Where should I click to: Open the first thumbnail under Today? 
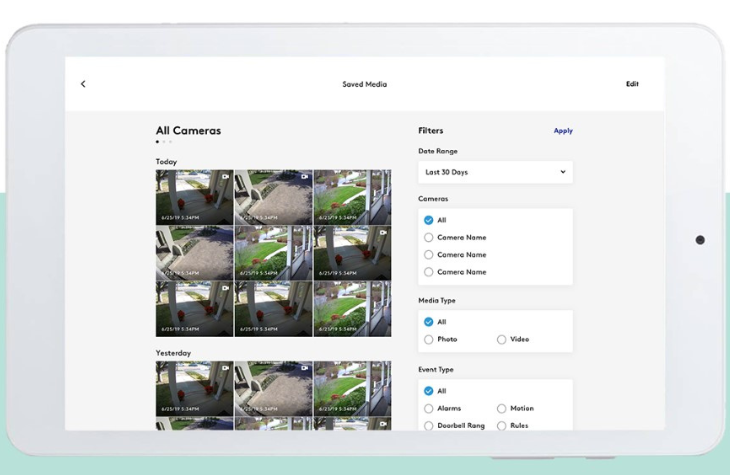[193, 197]
